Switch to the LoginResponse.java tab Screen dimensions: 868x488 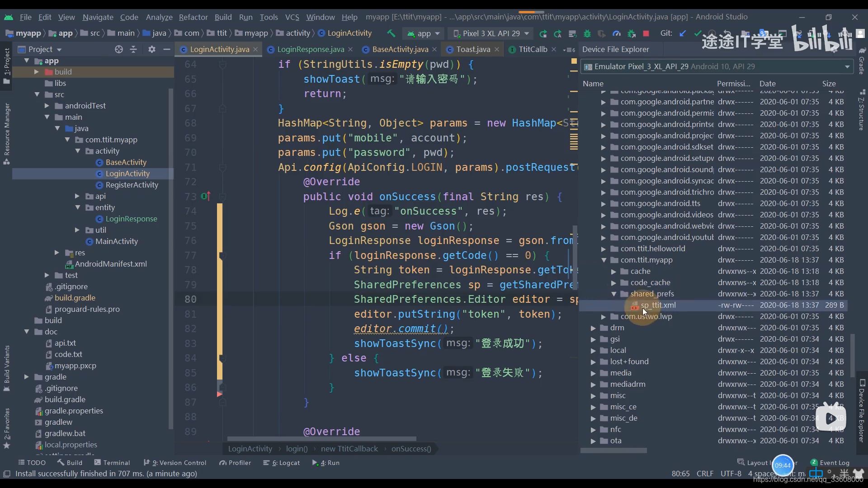(x=310, y=49)
